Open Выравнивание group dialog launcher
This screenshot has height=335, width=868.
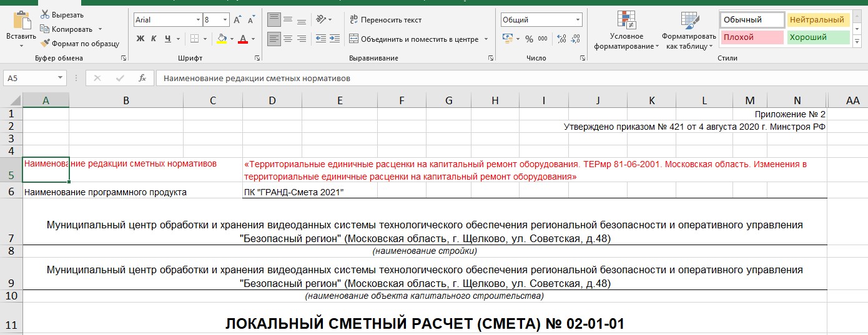click(490, 58)
